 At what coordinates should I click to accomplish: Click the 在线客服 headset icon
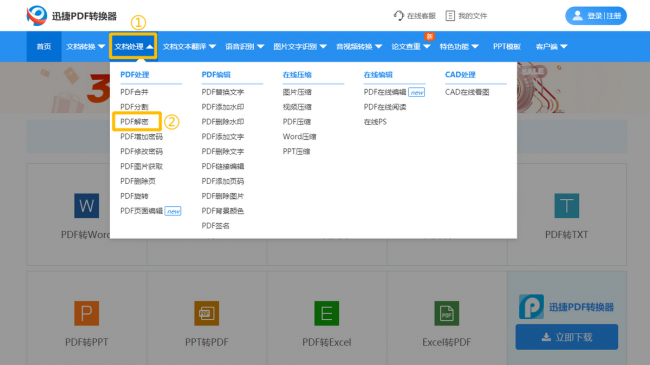click(398, 16)
